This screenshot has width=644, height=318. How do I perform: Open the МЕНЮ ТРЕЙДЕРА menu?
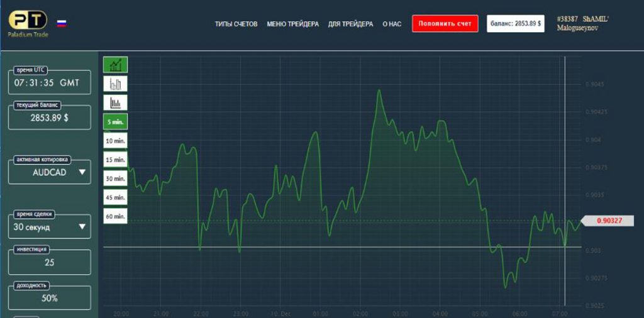292,24
